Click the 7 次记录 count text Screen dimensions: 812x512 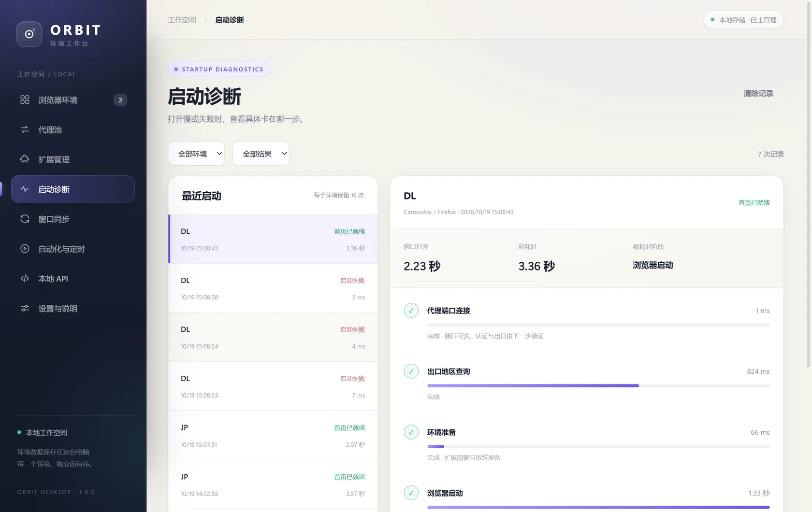tap(771, 154)
